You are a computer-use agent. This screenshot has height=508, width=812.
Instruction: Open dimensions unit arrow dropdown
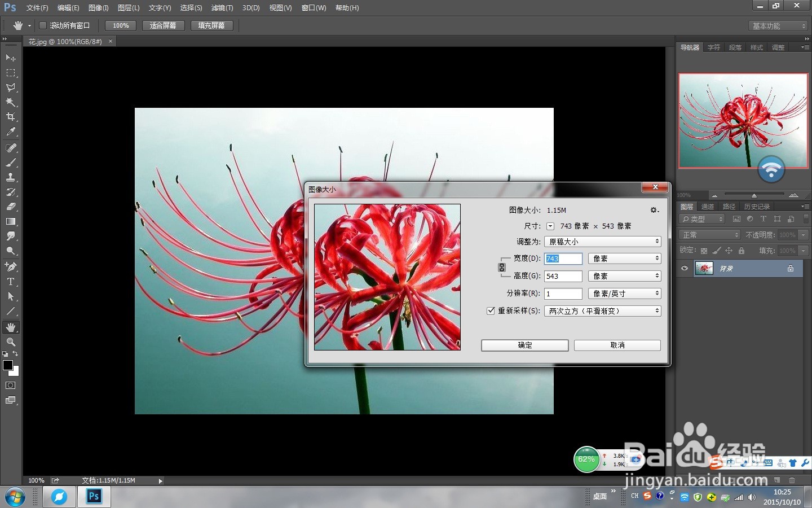(x=550, y=226)
